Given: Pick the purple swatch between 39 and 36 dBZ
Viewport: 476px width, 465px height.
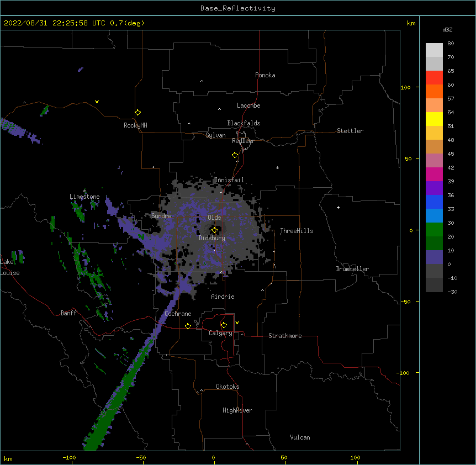Looking at the screenshot, I should [434, 188].
